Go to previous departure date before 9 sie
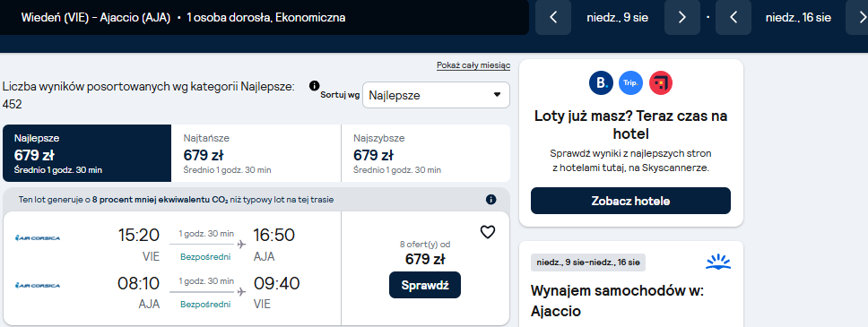868x327 pixels. (553, 17)
